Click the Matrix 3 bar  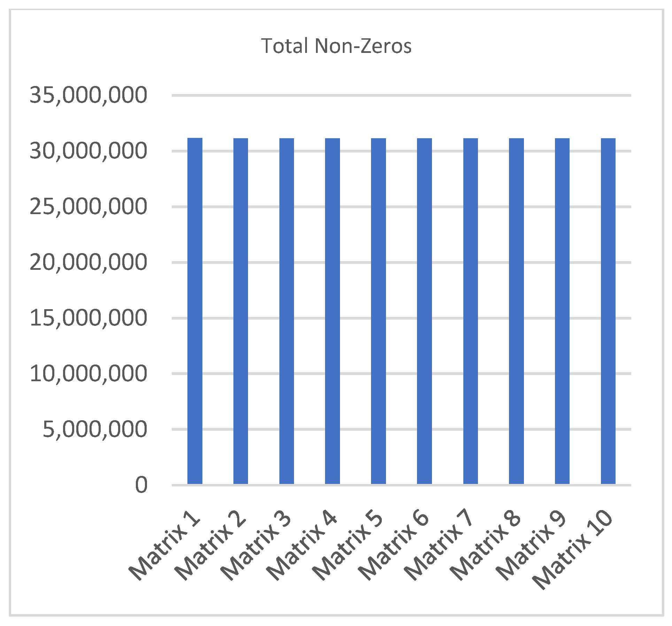[287, 311]
